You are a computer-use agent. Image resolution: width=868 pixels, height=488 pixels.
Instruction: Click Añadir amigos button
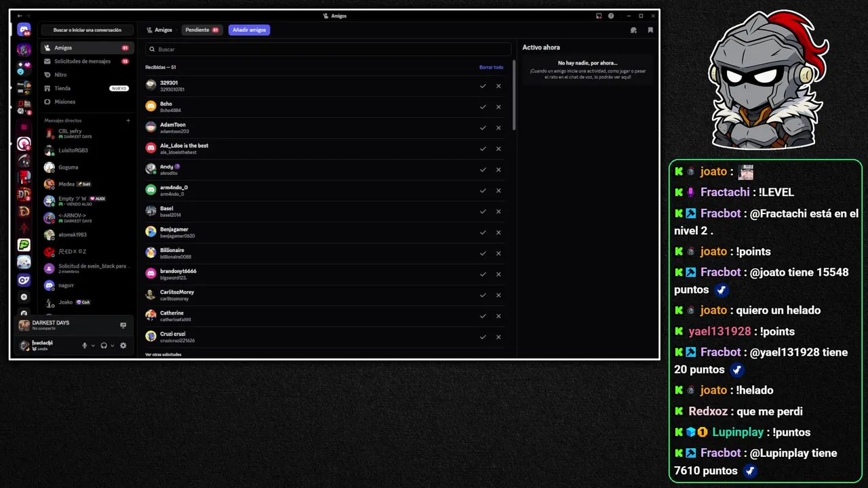[249, 30]
